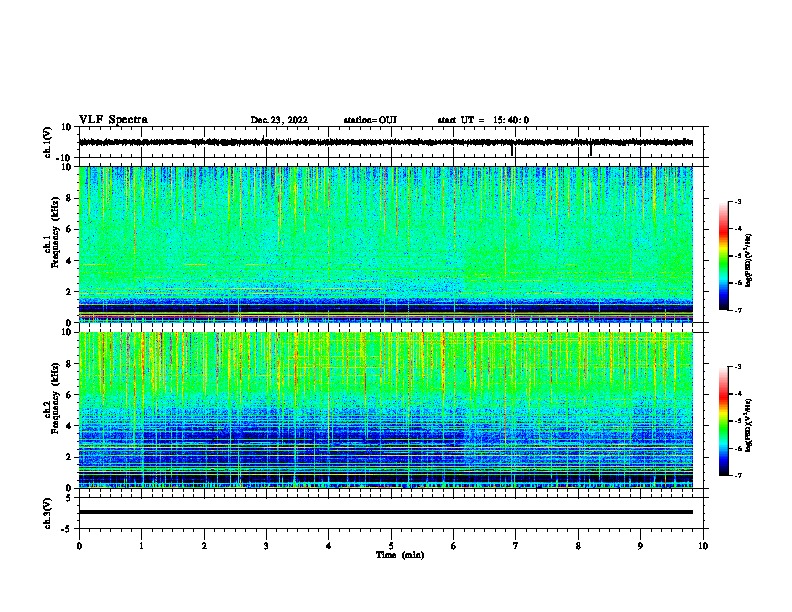Click the "4" kHz tick on ch.1 spectrogram axis
The height and width of the screenshot is (612, 792).
[69, 261]
